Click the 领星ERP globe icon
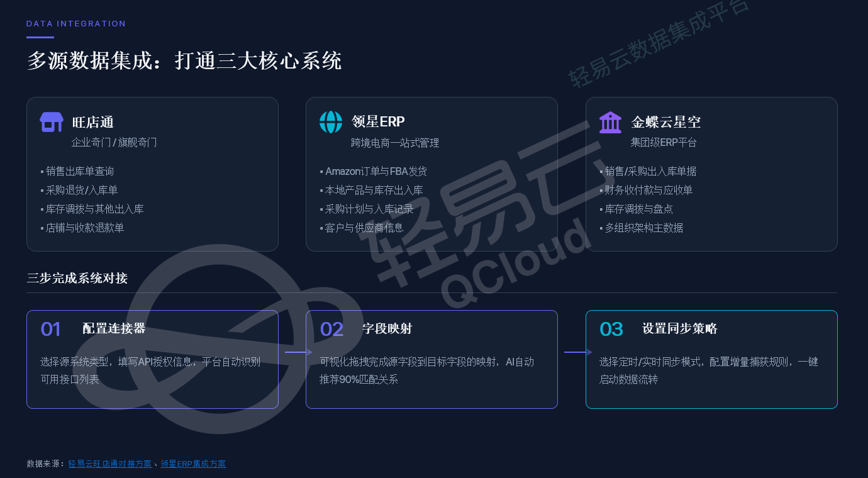 coord(331,122)
